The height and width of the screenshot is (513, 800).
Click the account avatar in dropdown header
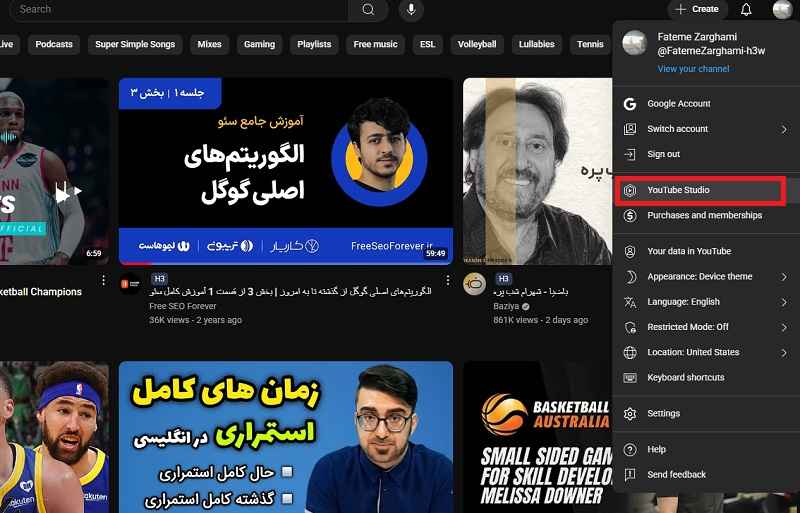[635, 43]
